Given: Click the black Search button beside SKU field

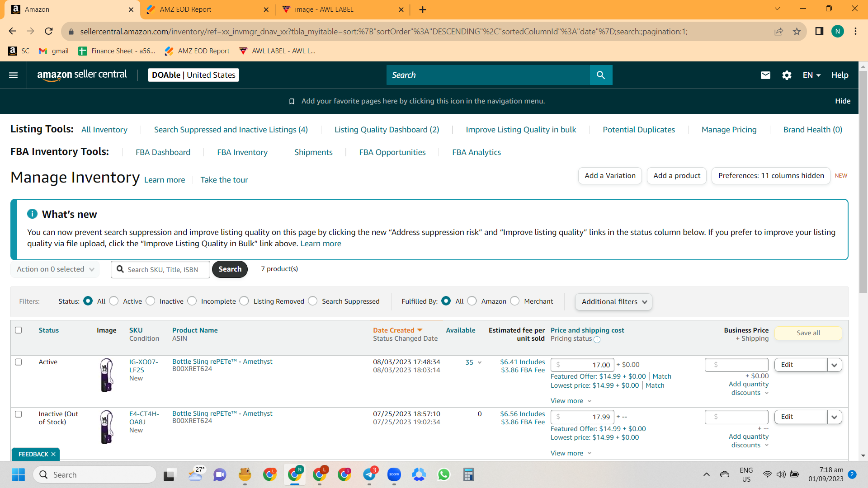Looking at the screenshot, I should point(230,269).
